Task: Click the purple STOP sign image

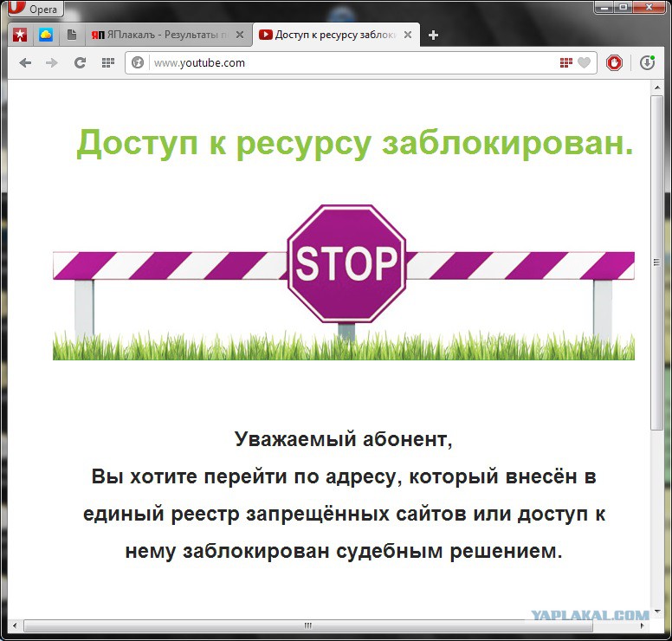Action: point(346,263)
